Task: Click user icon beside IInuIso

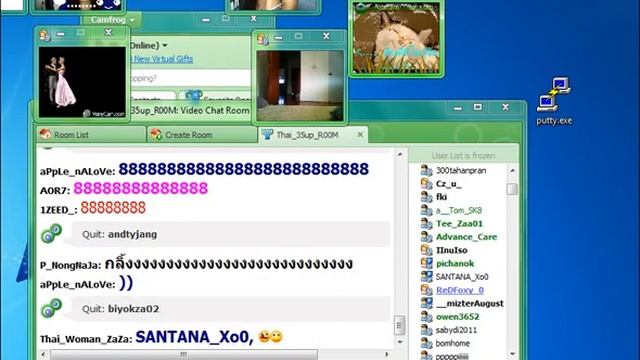Action: click(427, 250)
